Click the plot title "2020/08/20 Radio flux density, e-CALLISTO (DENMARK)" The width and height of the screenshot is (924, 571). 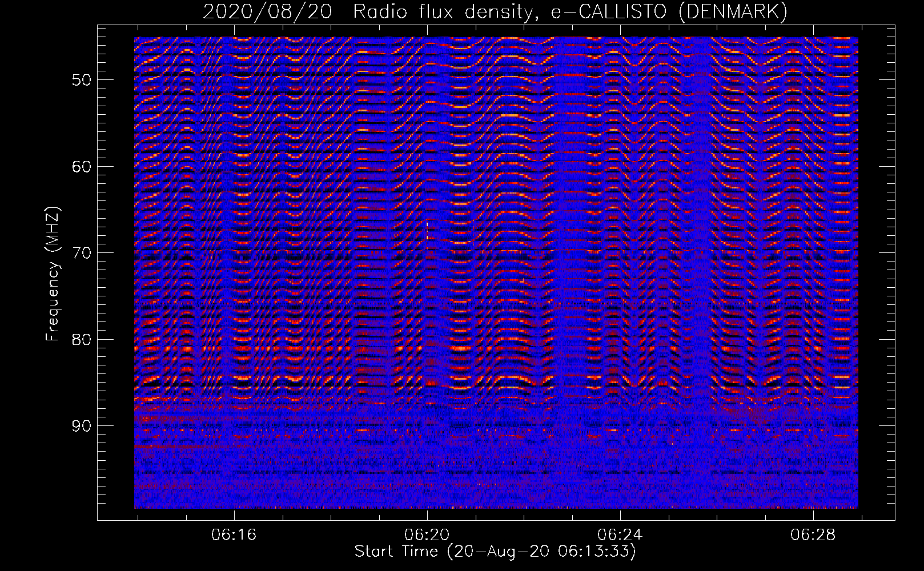[495, 11]
